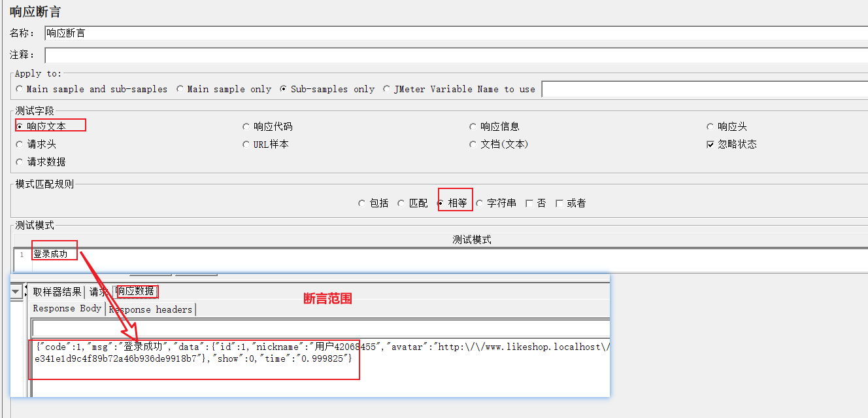Open the 响应数据 tab
This screenshot has width=868, height=418.
pos(135,291)
